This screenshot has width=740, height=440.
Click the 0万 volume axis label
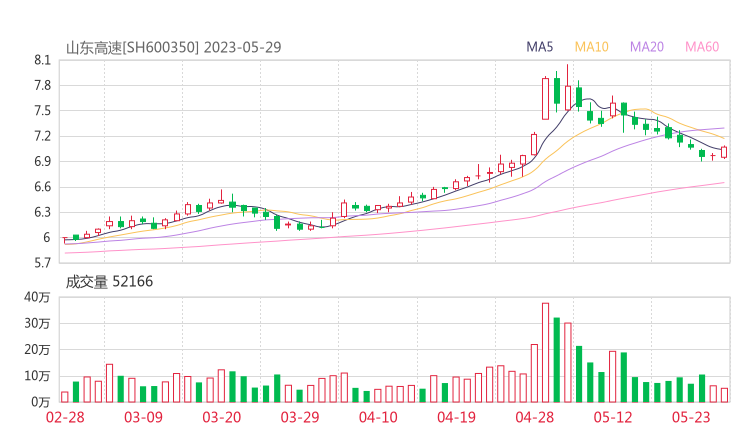40,402
